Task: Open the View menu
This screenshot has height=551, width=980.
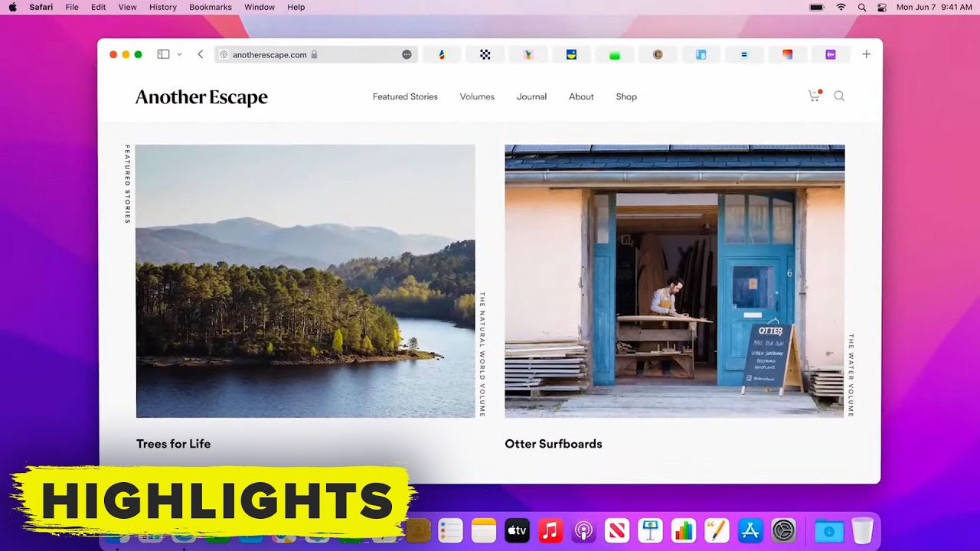Action: point(128,7)
